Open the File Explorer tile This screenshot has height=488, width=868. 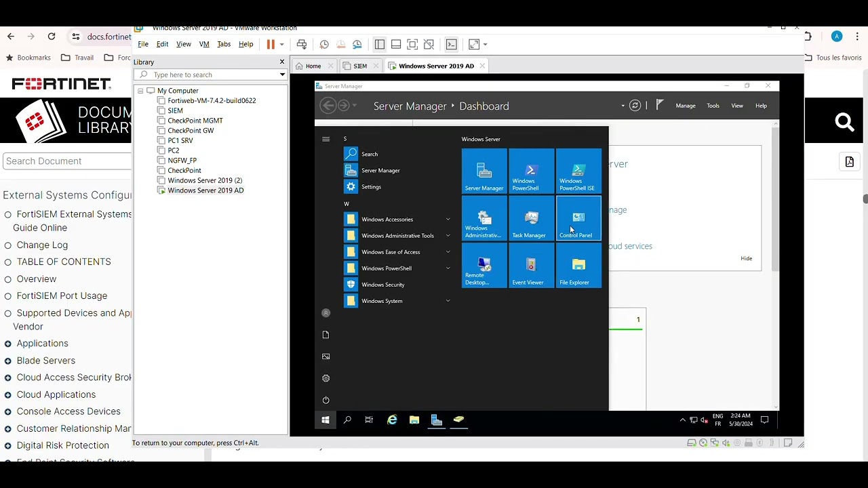578,266
